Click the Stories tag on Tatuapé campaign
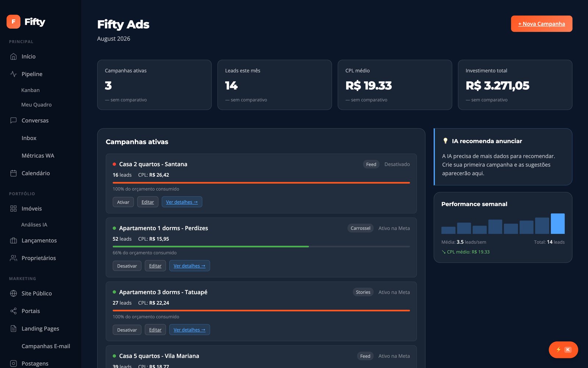The width and height of the screenshot is (588, 368). [363, 292]
